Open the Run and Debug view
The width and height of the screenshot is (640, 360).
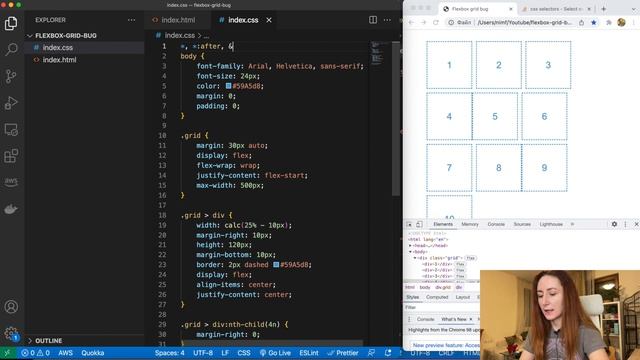(x=11, y=103)
